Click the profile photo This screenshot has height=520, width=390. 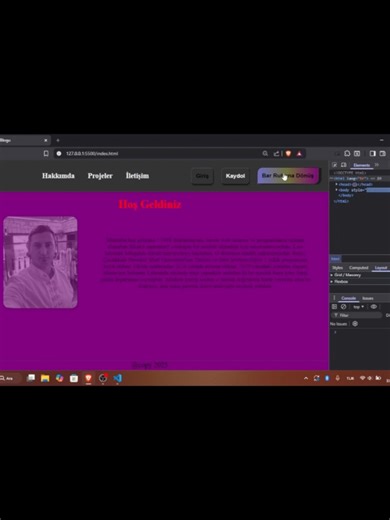tap(40, 262)
